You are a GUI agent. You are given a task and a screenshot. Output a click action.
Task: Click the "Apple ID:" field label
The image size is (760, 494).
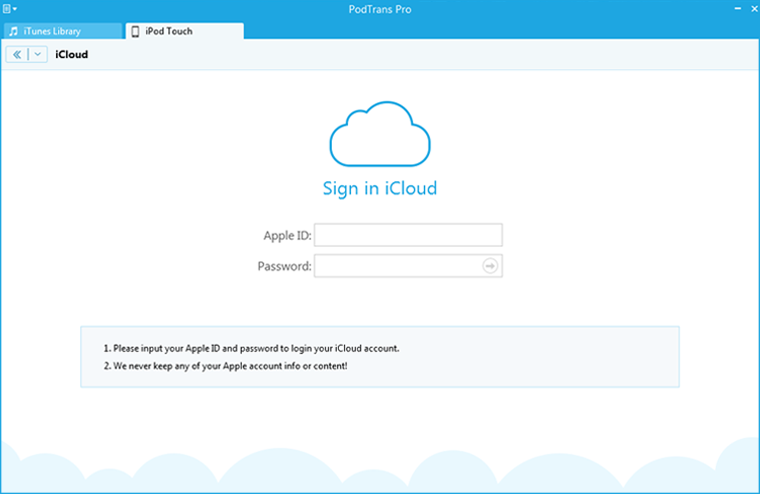click(x=287, y=236)
